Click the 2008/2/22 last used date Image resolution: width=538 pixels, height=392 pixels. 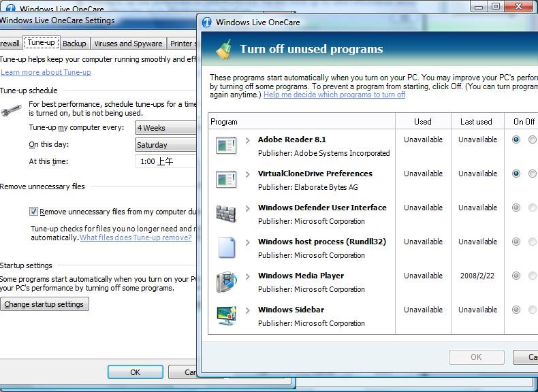pyautogui.click(x=477, y=276)
